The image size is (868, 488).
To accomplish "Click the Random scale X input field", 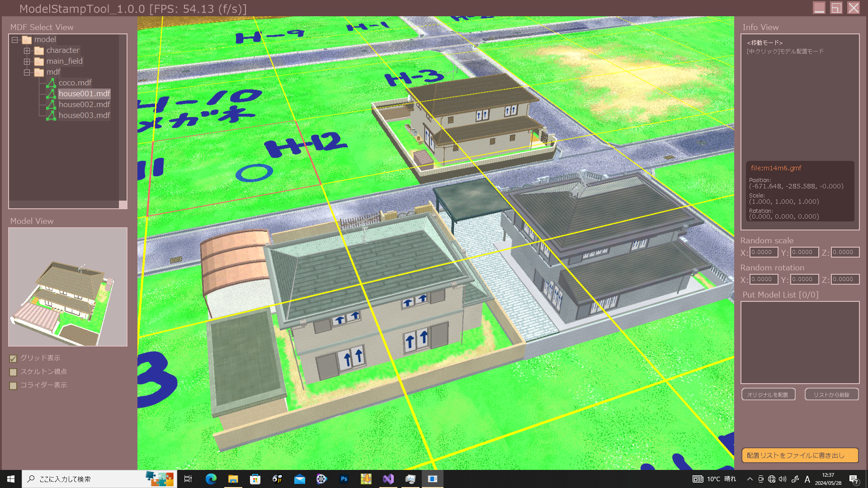I will click(x=763, y=252).
